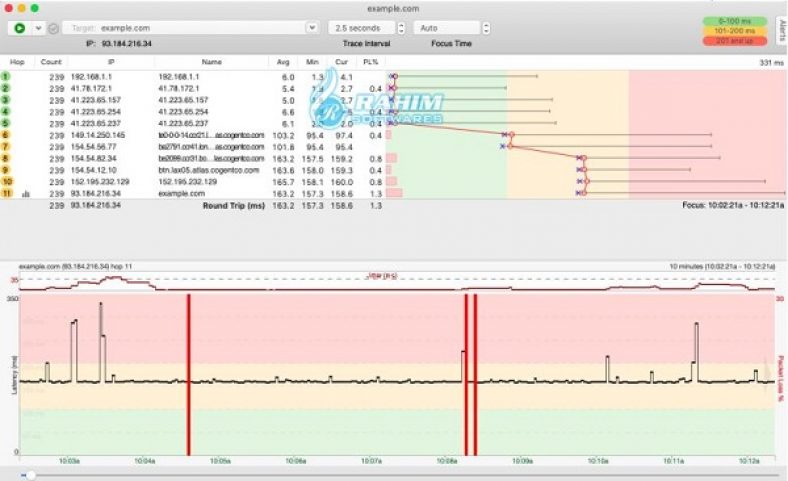This screenshot has height=481, width=788.
Task: Select hop 8 yellow circle icon
Action: tap(6, 158)
